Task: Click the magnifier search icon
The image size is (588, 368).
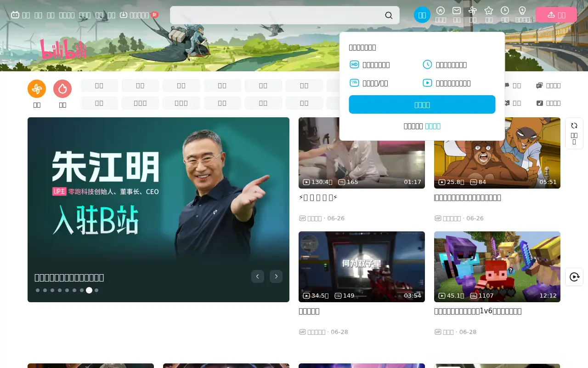Action: click(389, 15)
